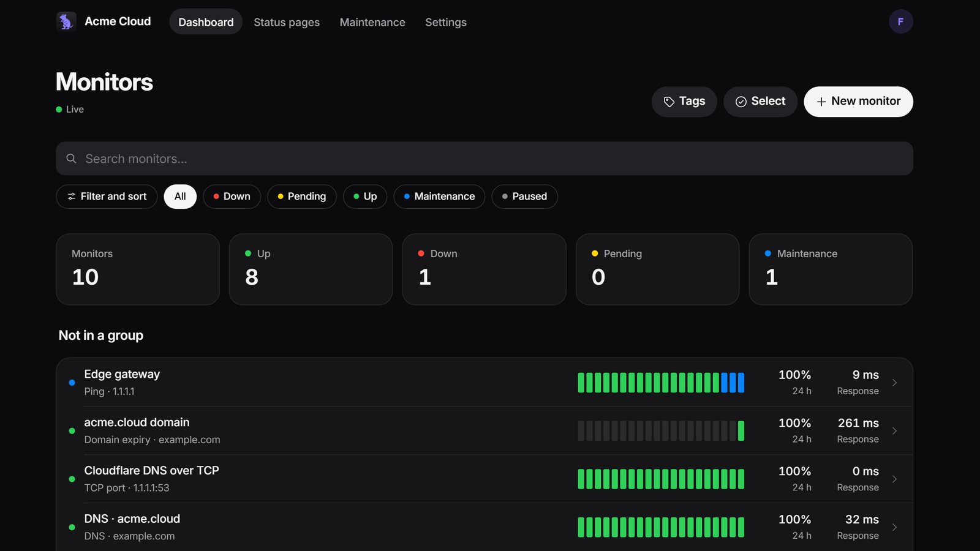Open the Filter and sort options
The height and width of the screenshot is (551, 980).
coord(107,197)
